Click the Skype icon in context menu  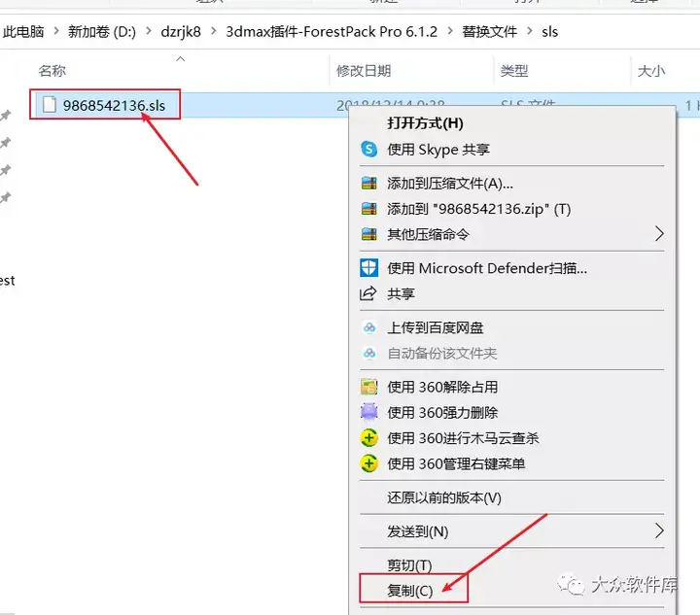click(x=368, y=149)
